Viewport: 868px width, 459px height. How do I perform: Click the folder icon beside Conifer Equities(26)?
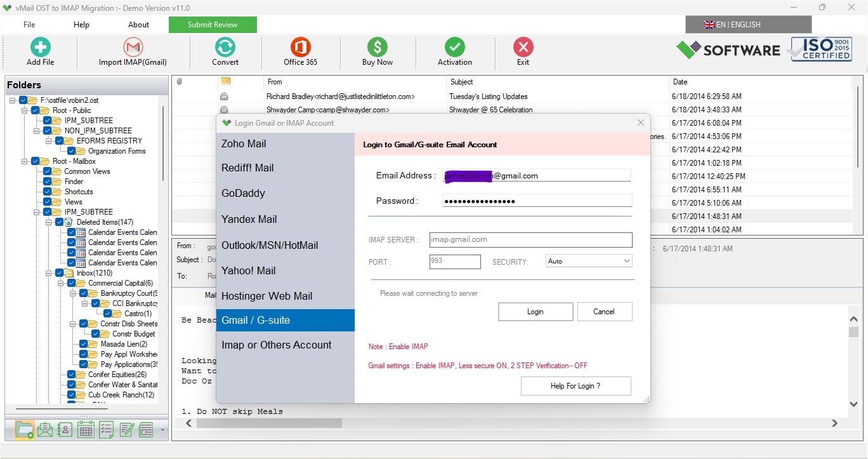(81, 375)
